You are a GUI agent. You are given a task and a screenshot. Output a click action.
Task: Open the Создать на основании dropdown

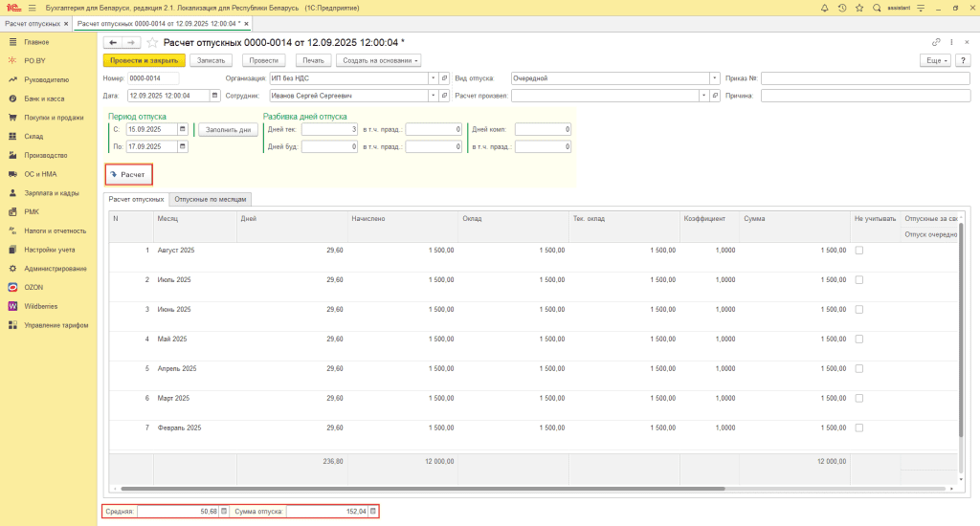tap(379, 60)
